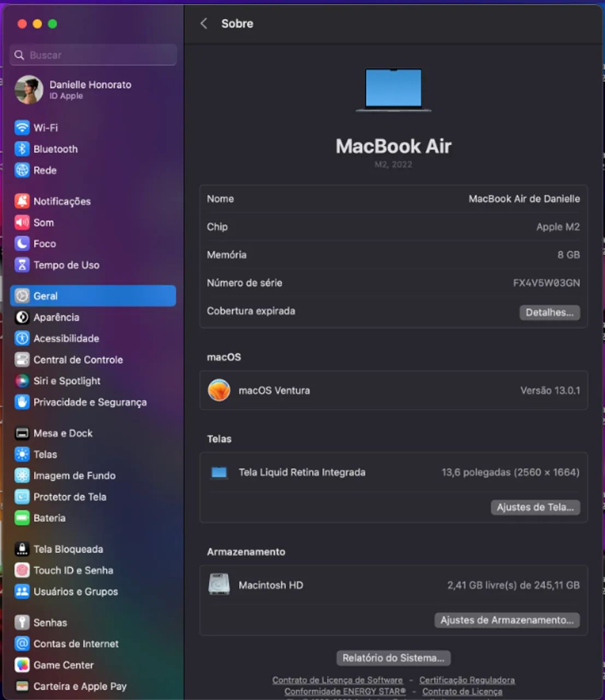This screenshot has width=605, height=700.
Task: Open Bluetooth settings icon
Action: pyautogui.click(x=22, y=149)
